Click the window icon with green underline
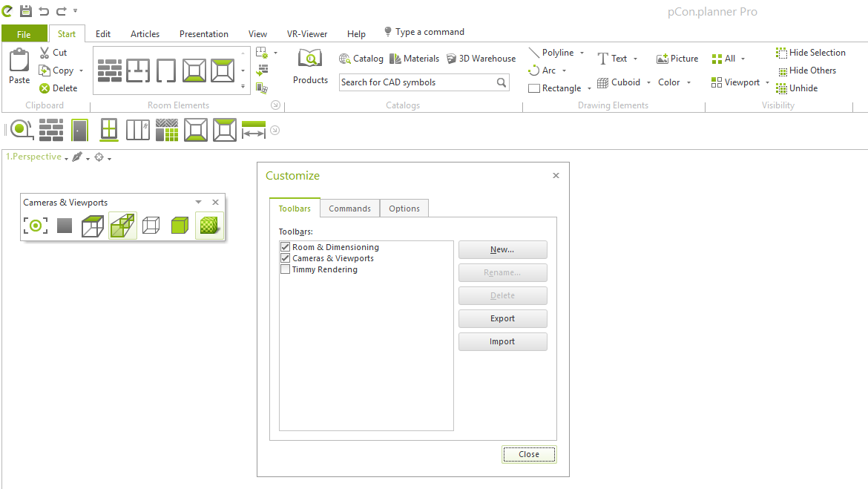The height and width of the screenshot is (489, 868). (109, 130)
